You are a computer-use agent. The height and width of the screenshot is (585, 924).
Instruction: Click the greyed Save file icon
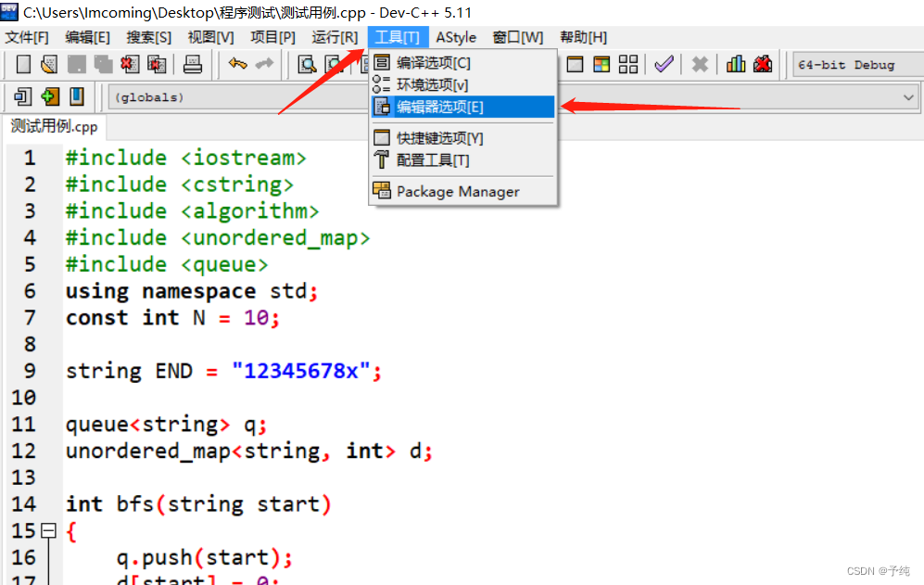tap(77, 64)
